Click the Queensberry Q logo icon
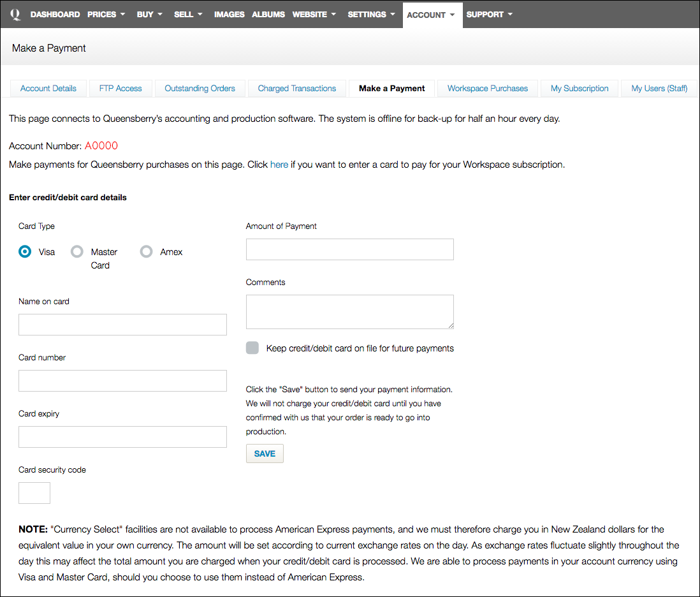This screenshot has height=597, width=700. pyautogui.click(x=16, y=14)
